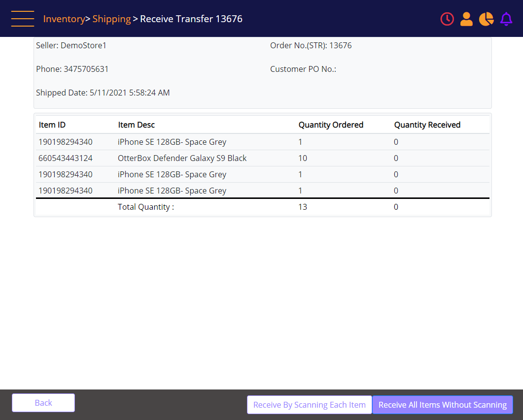Open the user profile icon
The image size is (523, 420).
[x=466, y=19]
